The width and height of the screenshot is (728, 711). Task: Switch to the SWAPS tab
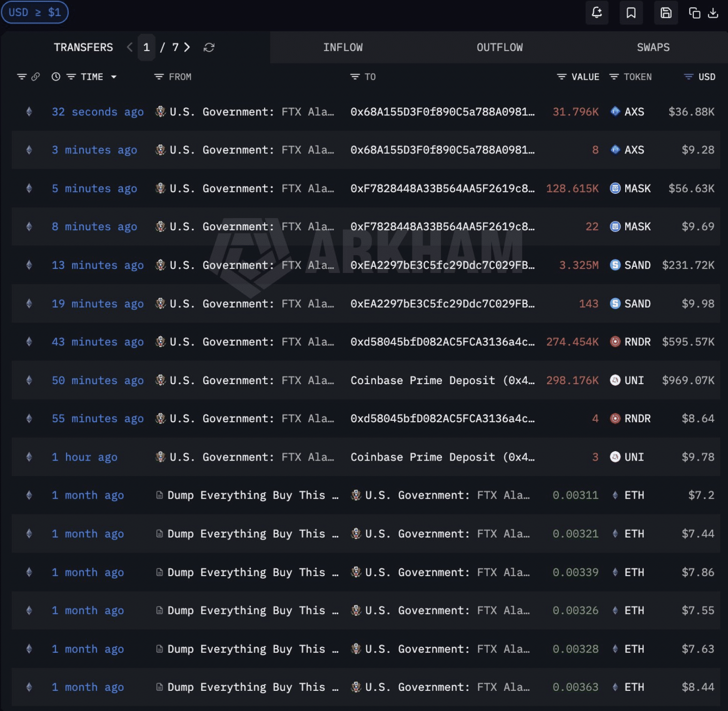coord(653,47)
